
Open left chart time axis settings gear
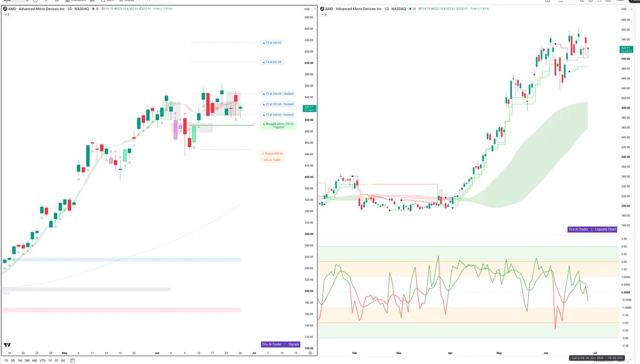pyautogui.click(x=310, y=353)
